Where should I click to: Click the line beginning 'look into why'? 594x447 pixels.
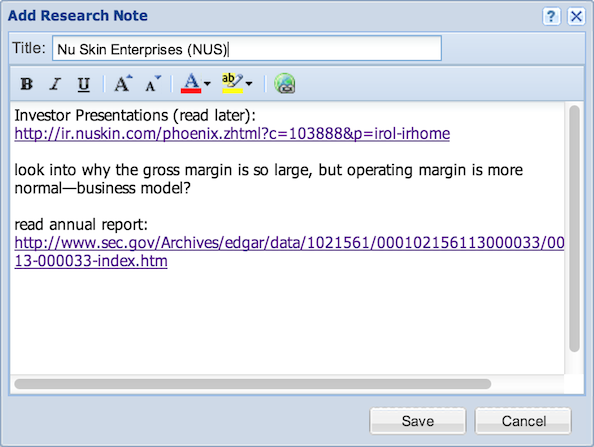(x=269, y=170)
